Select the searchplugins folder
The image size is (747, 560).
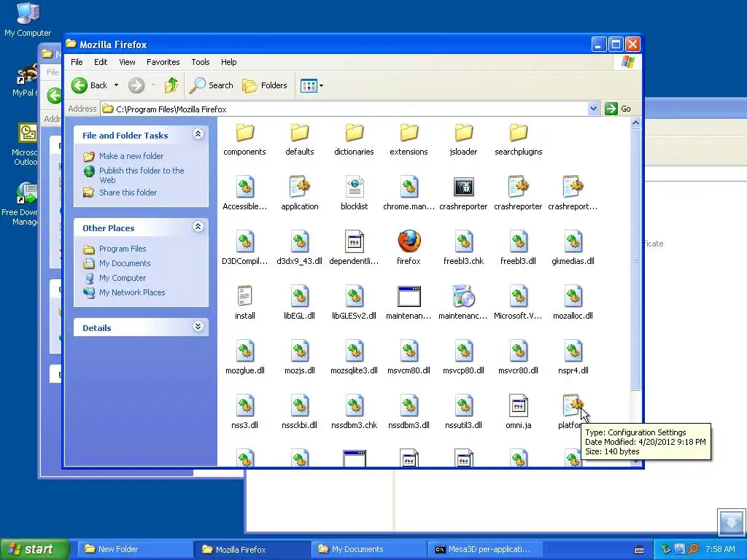click(x=519, y=140)
